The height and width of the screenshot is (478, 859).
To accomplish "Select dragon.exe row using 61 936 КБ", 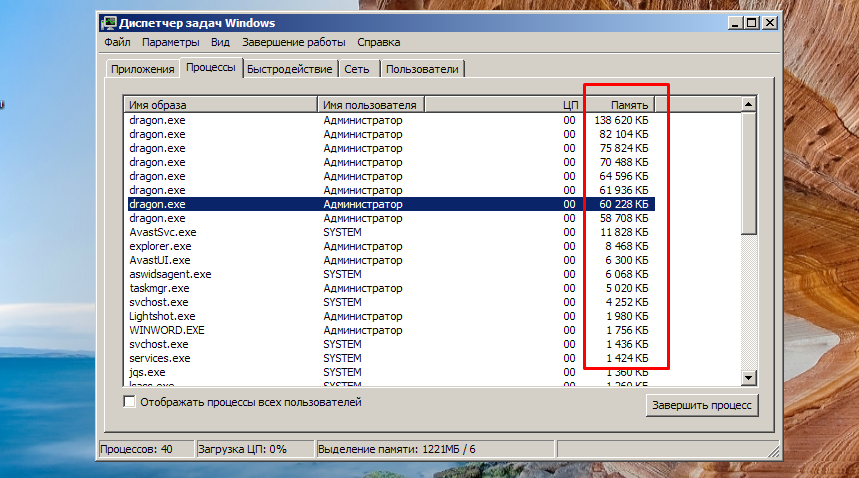I will 391,190.
